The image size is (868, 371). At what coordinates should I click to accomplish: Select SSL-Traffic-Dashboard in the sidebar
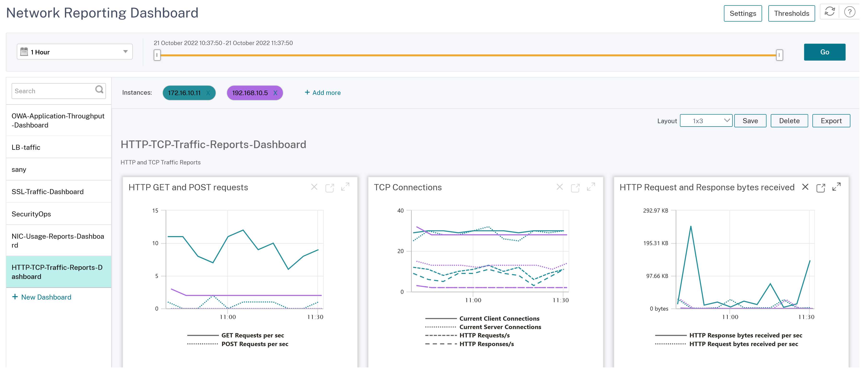(x=47, y=191)
